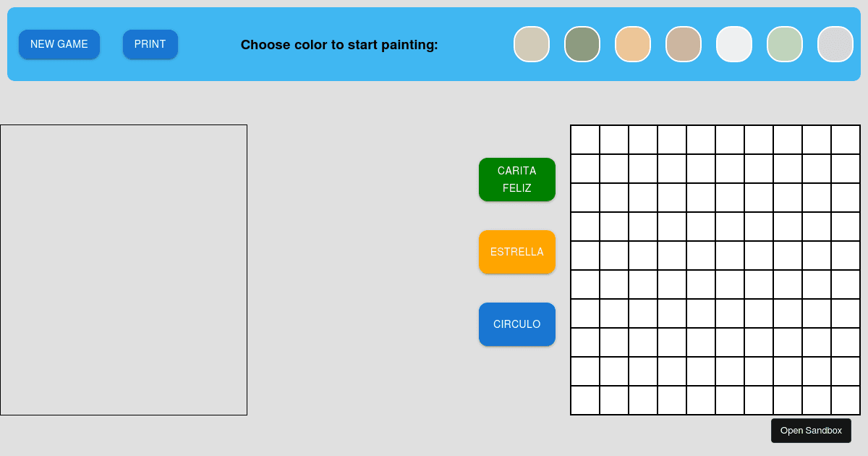868x456 pixels.
Task: Paint the bottom-left grid cell
Action: (585, 400)
